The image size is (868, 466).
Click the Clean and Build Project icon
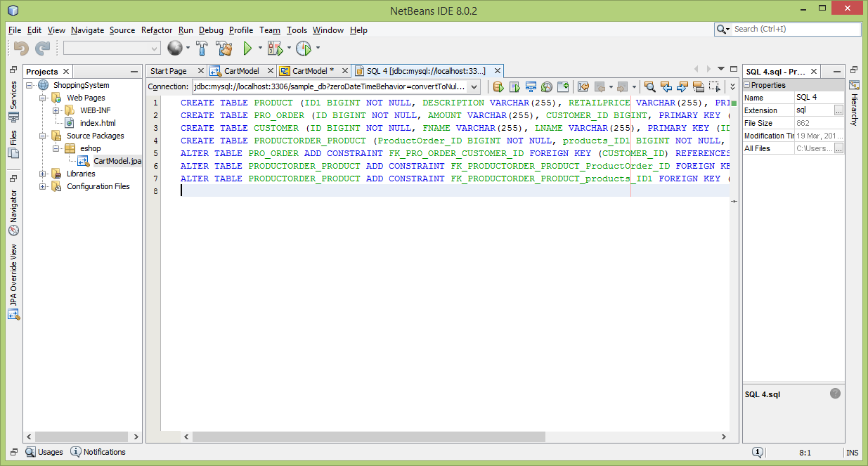point(224,48)
